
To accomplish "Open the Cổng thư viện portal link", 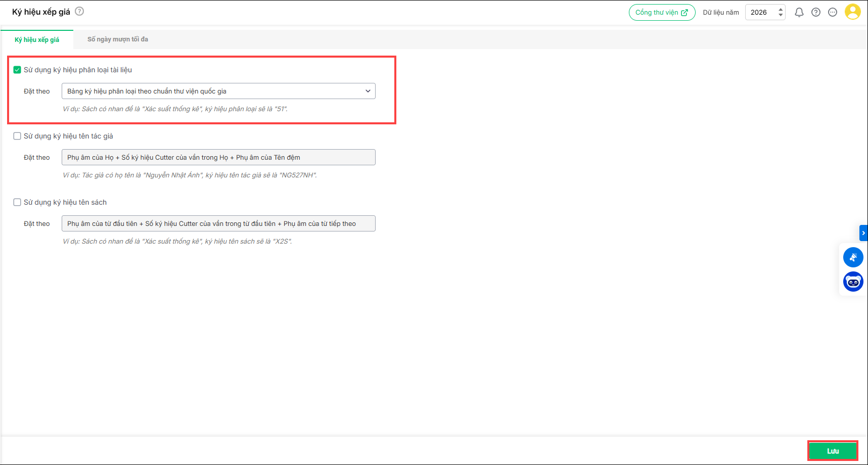I will 662,13.
